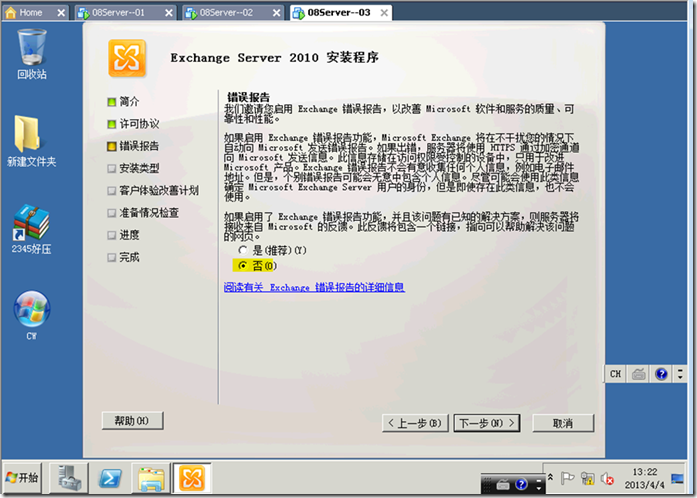
Task: Cancel setup with 取消 button
Action: [563, 423]
